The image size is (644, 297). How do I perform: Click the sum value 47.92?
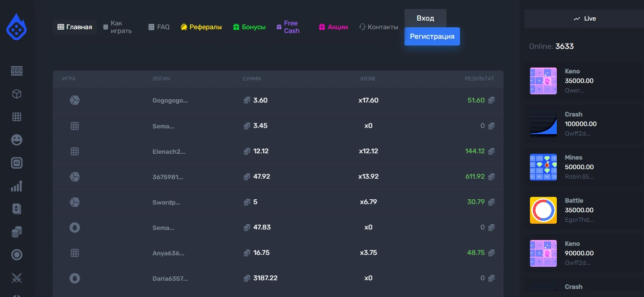(x=262, y=177)
